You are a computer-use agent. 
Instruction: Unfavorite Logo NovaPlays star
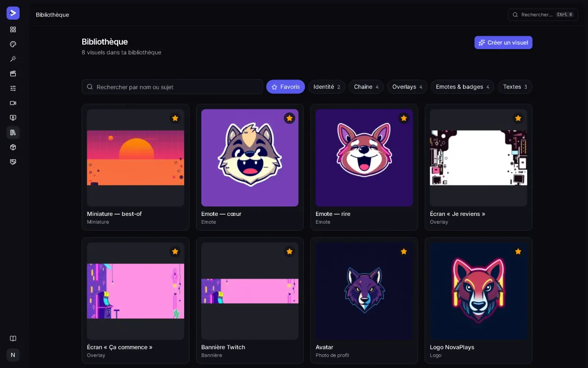click(x=518, y=252)
